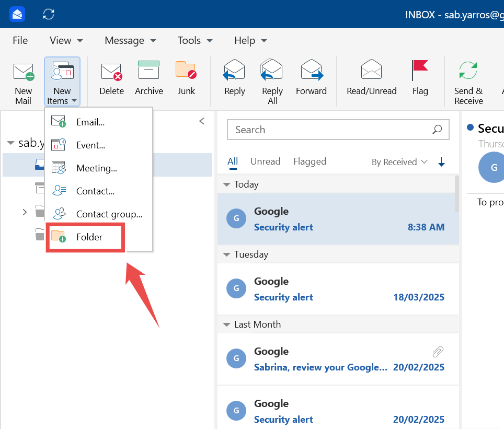Screen dimensions: 504x429
Task: Choose Contact group... from the menu
Action: click(x=98, y=214)
